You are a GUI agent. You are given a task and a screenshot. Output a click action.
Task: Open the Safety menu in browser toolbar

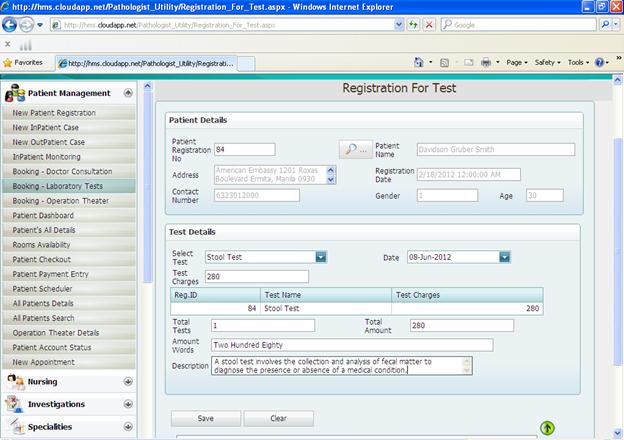(546, 62)
